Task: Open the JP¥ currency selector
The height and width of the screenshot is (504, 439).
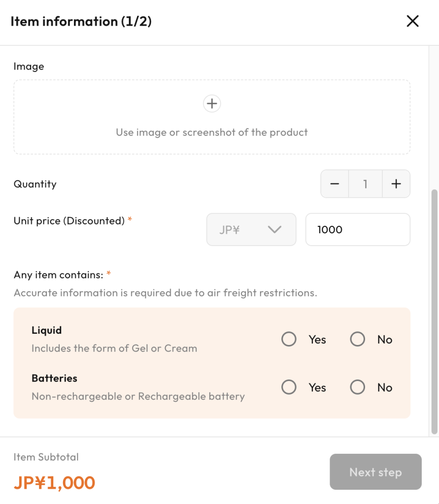Action: pos(251,229)
